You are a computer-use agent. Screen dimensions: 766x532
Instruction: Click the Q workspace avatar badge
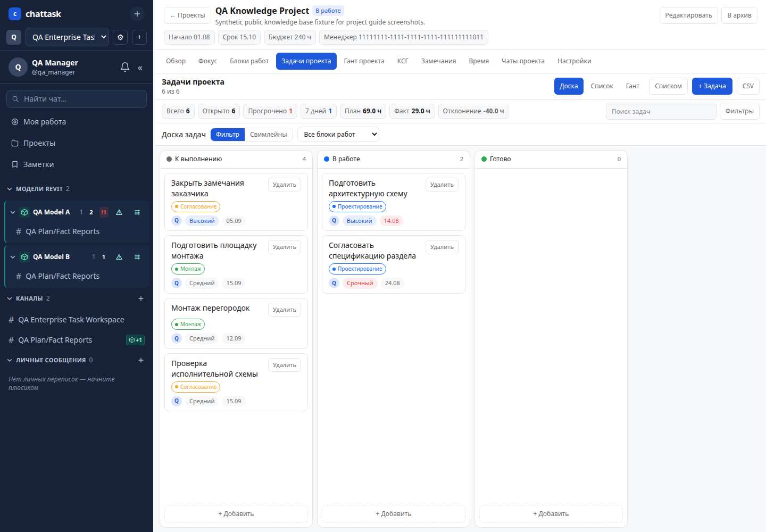pos(14,37)
